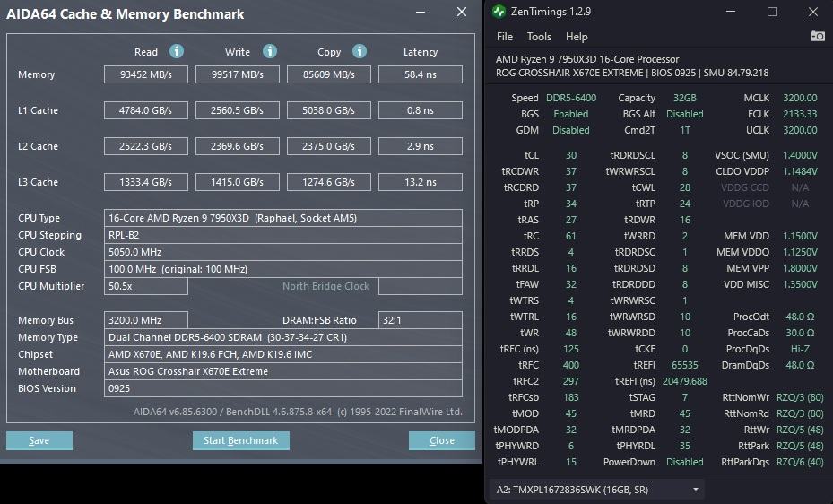Click the info icon beside Write
The width and height of the screenshot is (833, 504).
tap(270, 52)
